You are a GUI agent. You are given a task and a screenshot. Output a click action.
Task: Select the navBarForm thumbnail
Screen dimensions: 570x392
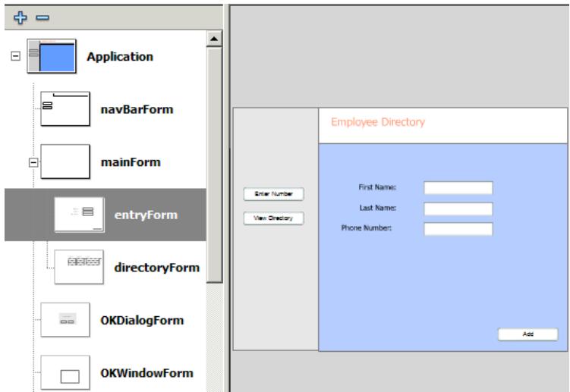pyautogui.click(x=65, y=108)
